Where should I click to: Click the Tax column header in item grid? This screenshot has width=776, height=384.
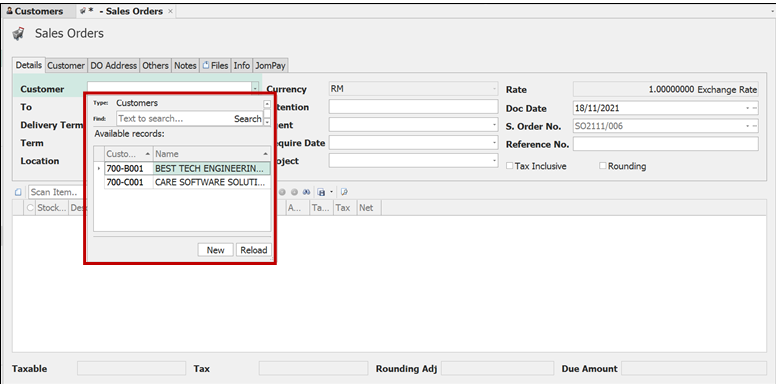(345, 208)
